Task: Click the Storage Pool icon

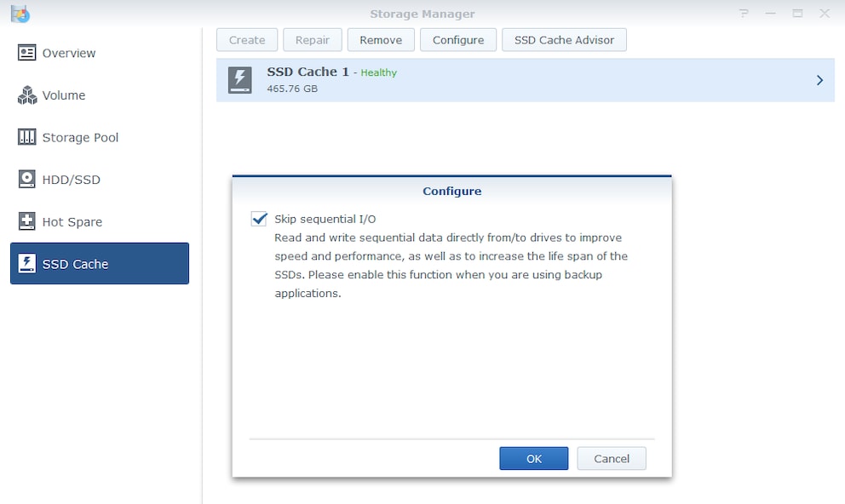Action: pyautogui.click(x=27, y=137)
